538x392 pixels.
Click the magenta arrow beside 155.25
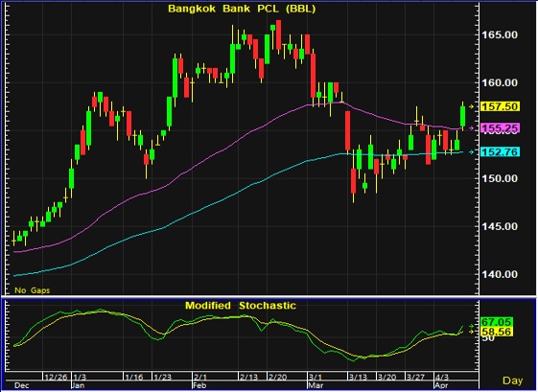(x=472, y=128)
